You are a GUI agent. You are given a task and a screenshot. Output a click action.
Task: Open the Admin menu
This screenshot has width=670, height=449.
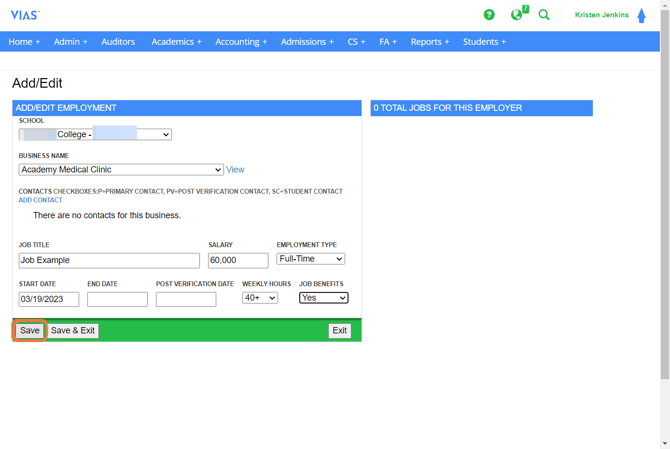coord(70,42)
